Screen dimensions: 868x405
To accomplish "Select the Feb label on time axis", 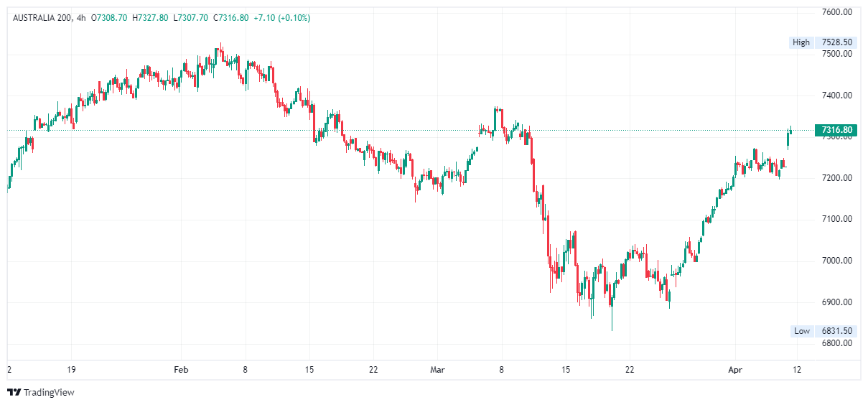I will coord(181,370).
